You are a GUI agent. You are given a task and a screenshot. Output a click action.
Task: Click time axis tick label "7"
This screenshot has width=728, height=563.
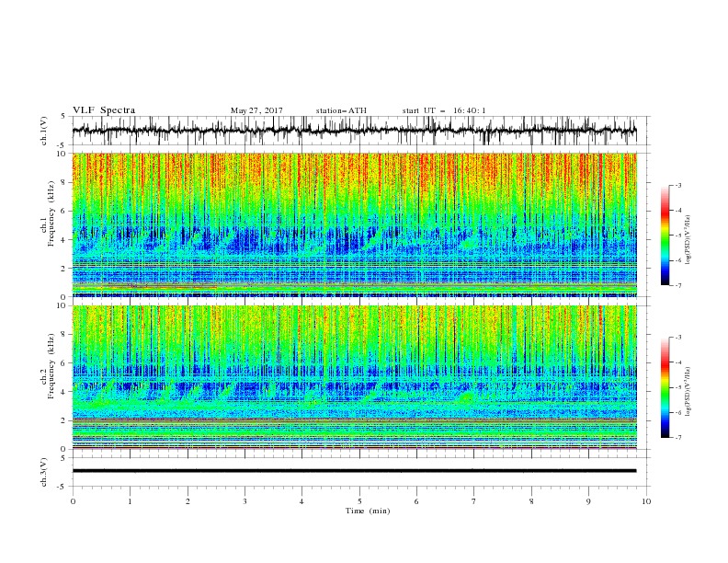(473, 501)
